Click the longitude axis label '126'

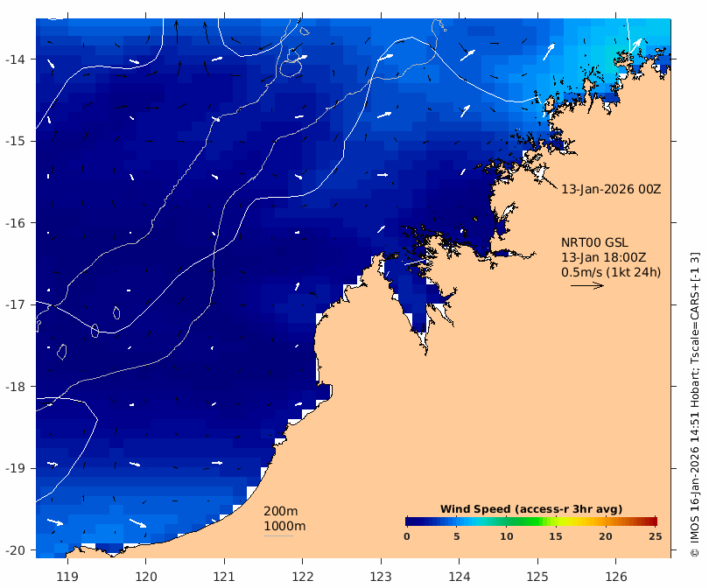click(616, 577)
